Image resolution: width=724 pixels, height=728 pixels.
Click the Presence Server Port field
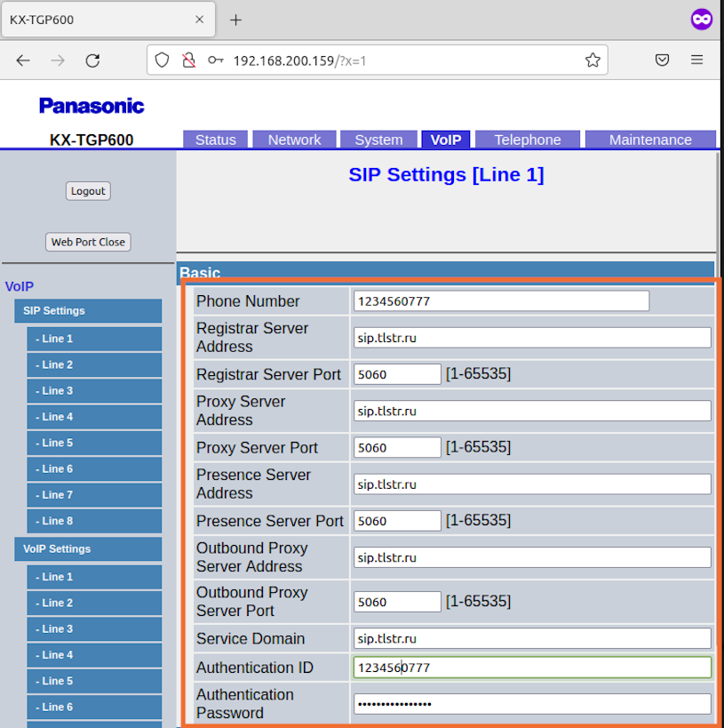tap(397, 521)
